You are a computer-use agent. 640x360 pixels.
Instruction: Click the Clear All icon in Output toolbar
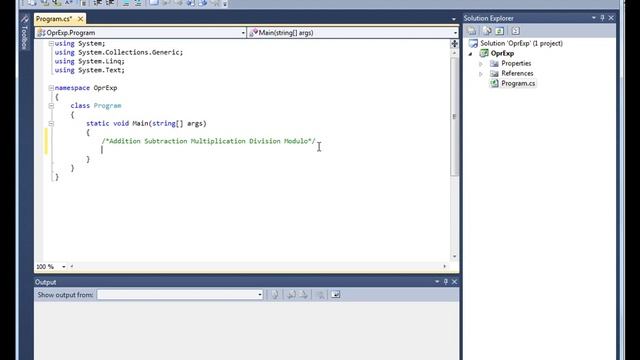[321, 295]
